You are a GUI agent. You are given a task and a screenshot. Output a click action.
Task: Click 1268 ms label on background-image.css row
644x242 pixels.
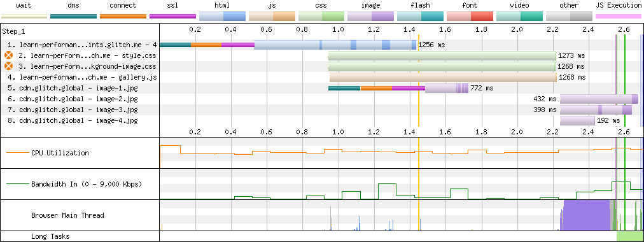[x=571, y=66]
